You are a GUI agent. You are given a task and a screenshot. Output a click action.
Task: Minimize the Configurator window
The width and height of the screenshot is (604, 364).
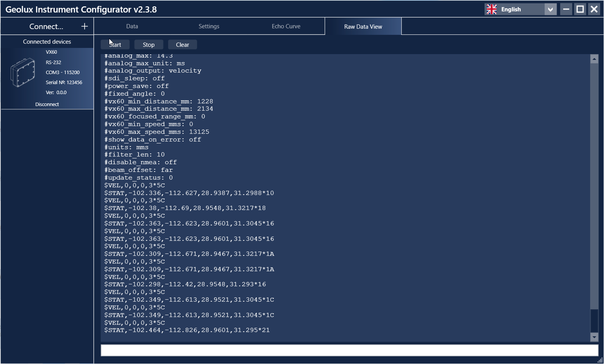point(566,9)
